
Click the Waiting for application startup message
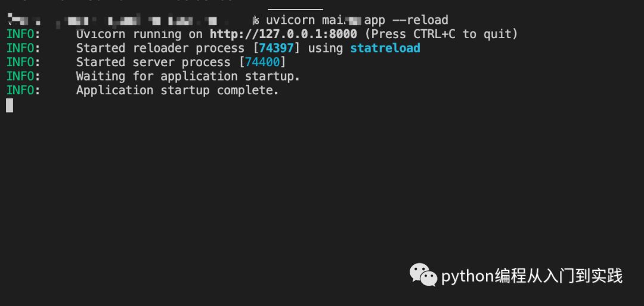(x=188, y=76)
